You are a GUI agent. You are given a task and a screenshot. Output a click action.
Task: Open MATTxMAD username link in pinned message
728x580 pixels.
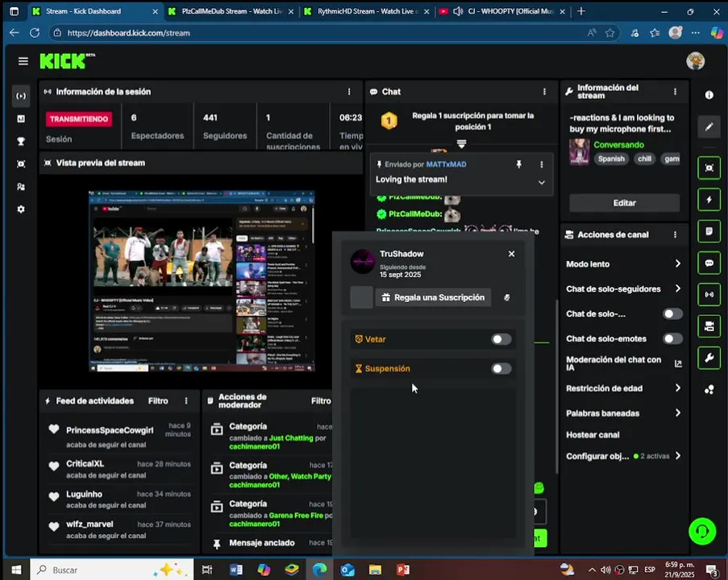[x=446, y=164]
